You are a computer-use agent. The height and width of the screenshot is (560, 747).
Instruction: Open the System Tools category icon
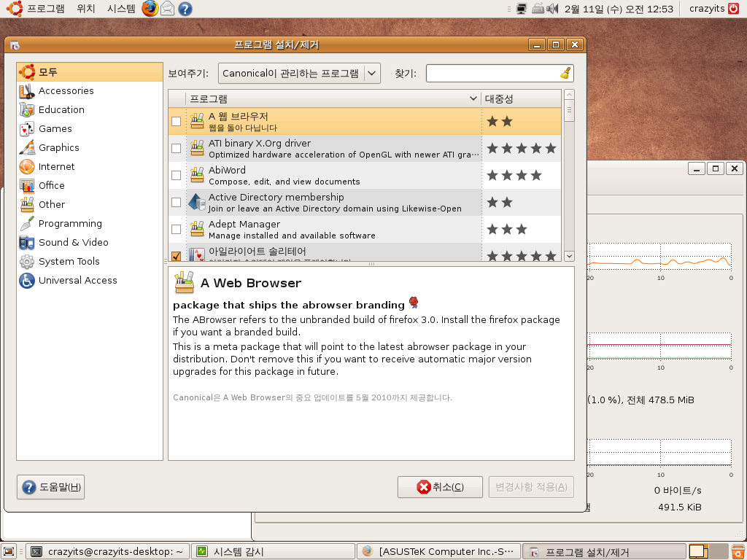[27, 262]
